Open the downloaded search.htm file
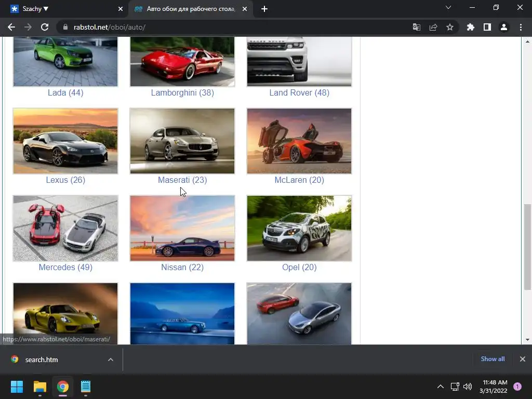Screen dimensions: 532x399 click(x=42, y=360)
